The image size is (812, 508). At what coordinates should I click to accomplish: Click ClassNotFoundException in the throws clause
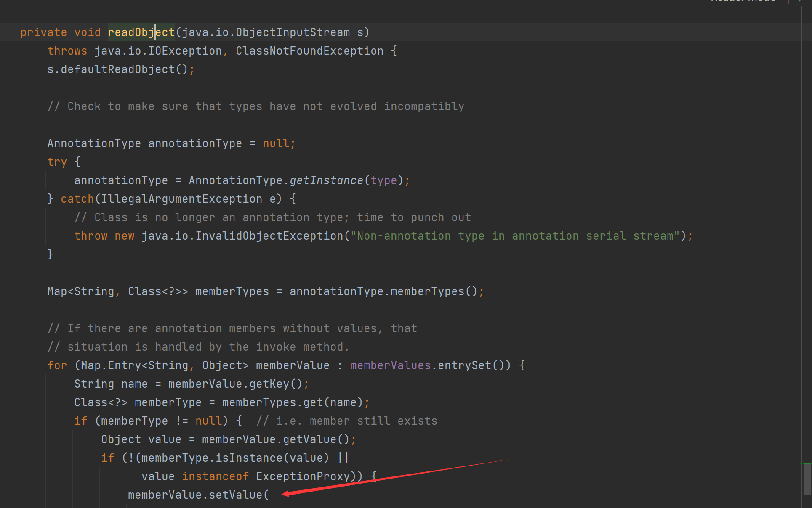coord(309,51)
